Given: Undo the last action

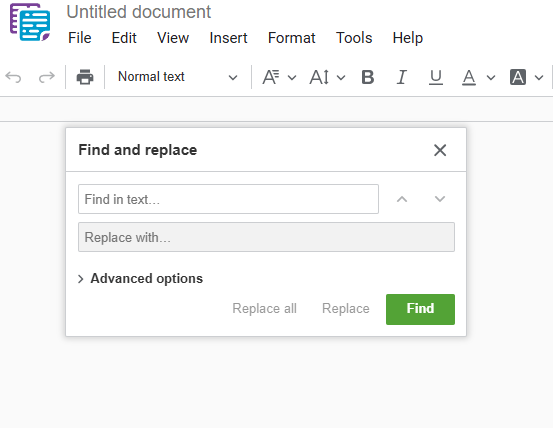Looking at the screenshot, I should click(13, 77).
